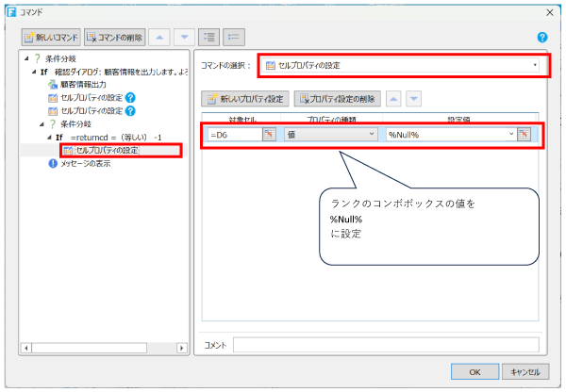This screenshot has width=566, height=392.
Task: Select the highlighted セルプロパティの設定 item
Action: click(107, 151)
